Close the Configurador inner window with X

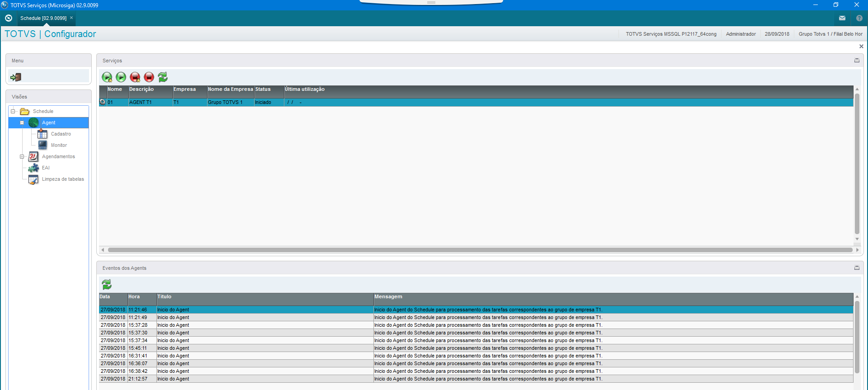click(x=861, y=47)
